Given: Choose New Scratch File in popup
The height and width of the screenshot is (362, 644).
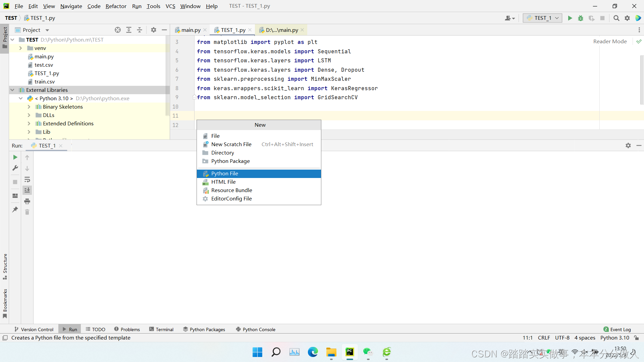Looking at the screenshot, I should (x=259, y=144).
